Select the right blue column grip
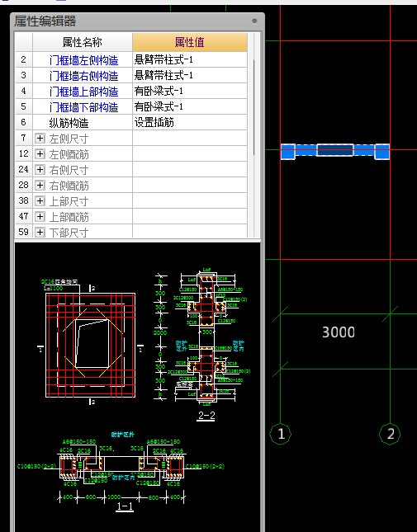Viewport: 417px width, 532px height. [382, 152]
